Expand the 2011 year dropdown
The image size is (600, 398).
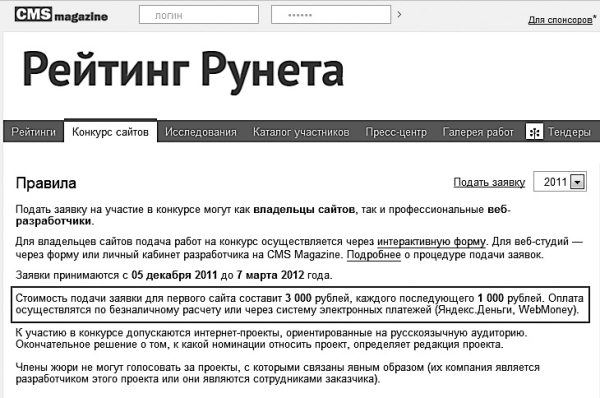point(560,181)
